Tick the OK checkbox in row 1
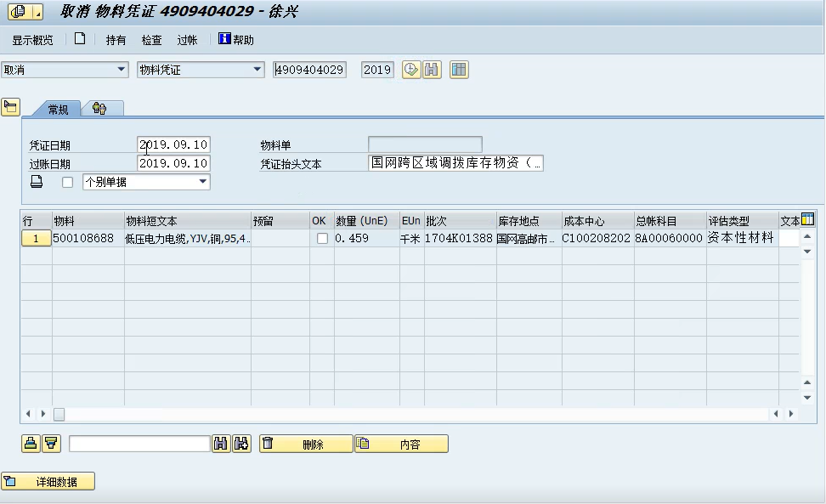The image size is (826, 504). click(322, 239)
